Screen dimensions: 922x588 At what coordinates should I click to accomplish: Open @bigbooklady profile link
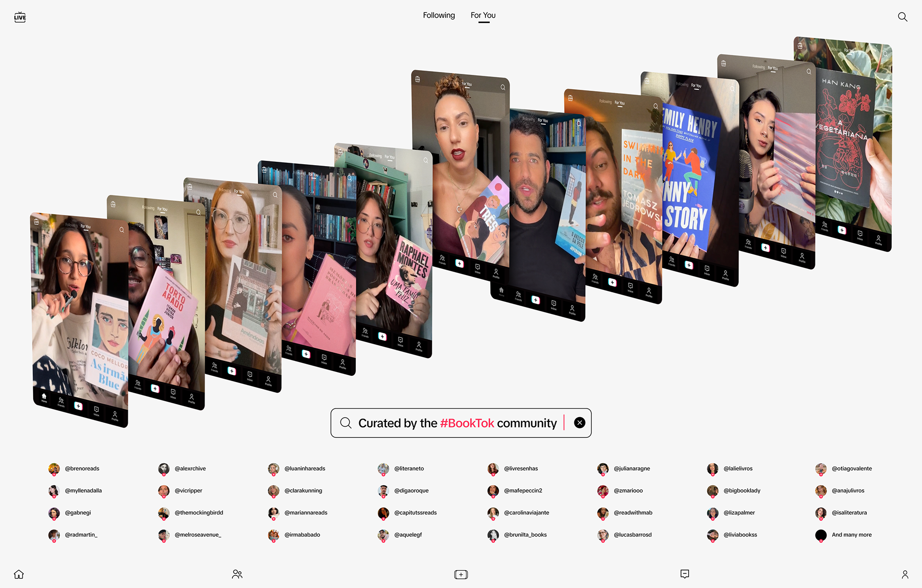coord(742,491)
